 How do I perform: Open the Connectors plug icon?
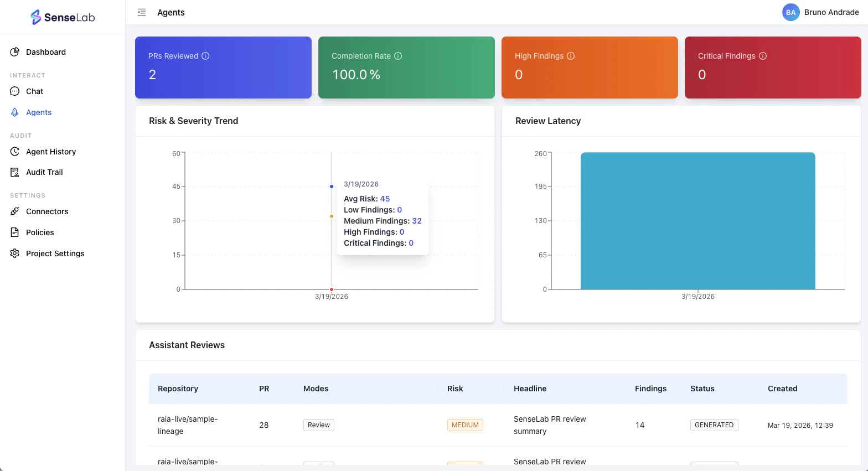[x=15, y=211]
